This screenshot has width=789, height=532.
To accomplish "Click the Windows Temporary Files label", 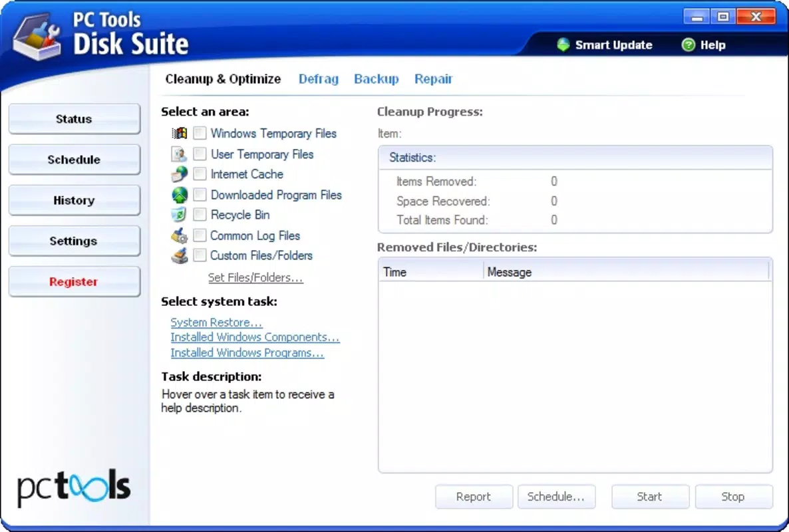I will point(273,133).
